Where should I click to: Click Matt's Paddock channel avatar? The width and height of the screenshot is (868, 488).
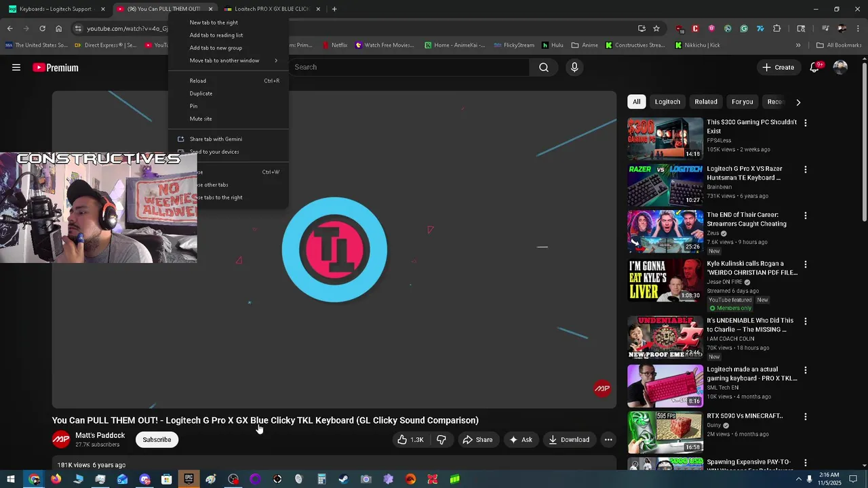(x=61, y=440)
